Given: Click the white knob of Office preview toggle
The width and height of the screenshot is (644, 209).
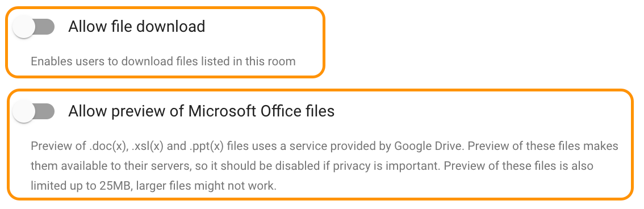Looking at the screenshot, I should [23, 112].
